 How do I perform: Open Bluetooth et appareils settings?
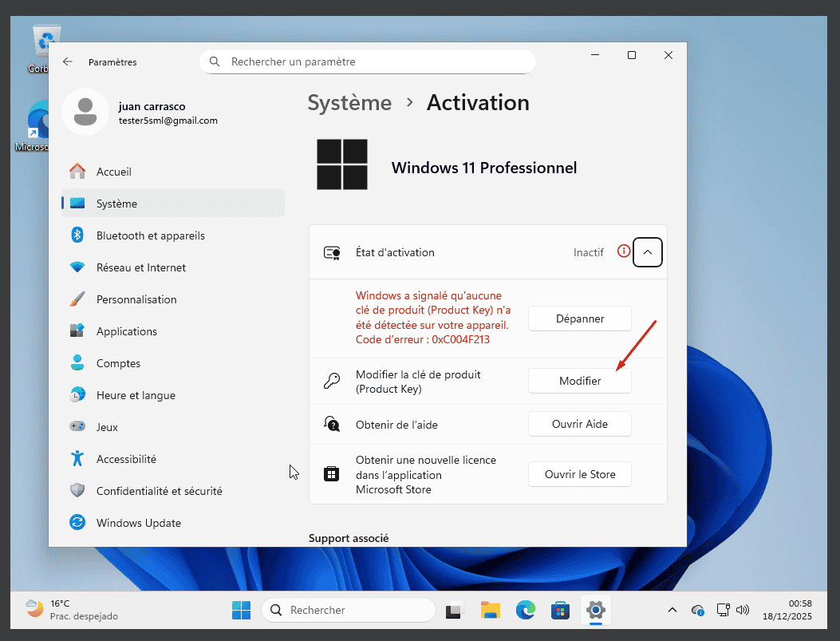(x=150, y=235)
